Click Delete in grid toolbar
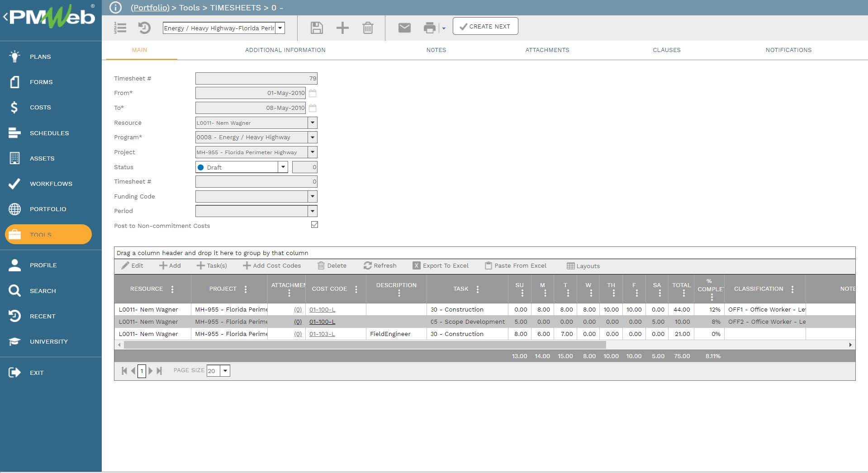This screenshot has height=473, width=868. pyautogui.click(x=332, y=266)
